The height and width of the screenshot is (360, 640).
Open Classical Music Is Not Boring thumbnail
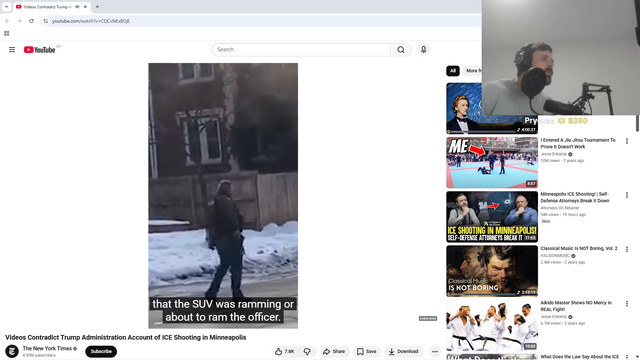[x=492, y=271]
